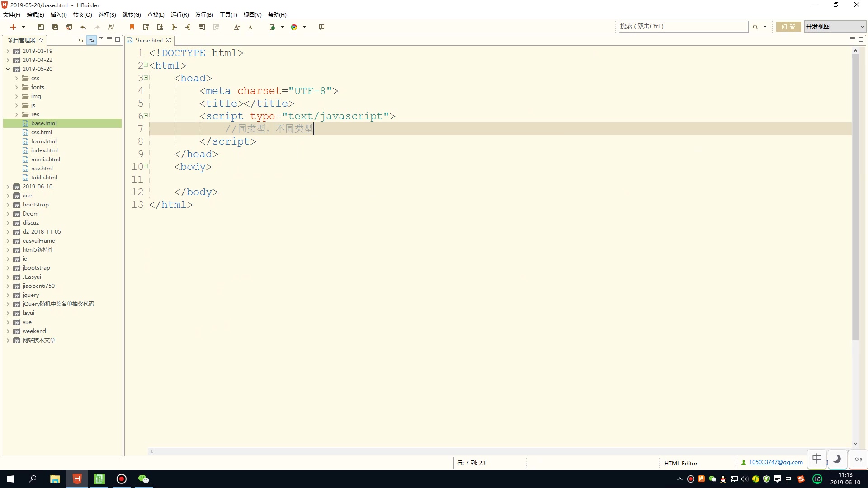Click the info/help toolbar icon

[321, 27]
